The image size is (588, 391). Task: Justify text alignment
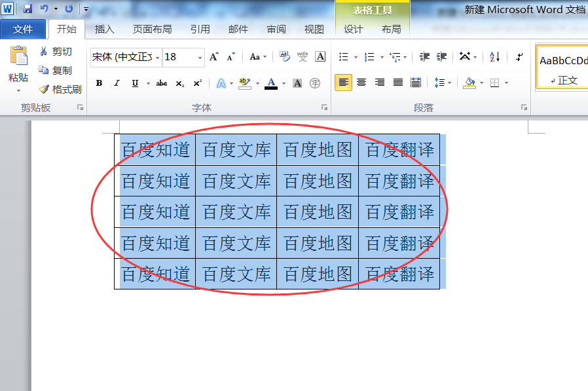point(398,83)
